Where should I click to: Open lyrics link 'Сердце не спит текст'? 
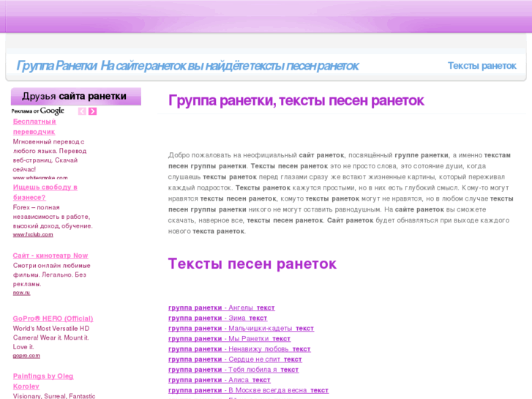(x=235, y=359)
